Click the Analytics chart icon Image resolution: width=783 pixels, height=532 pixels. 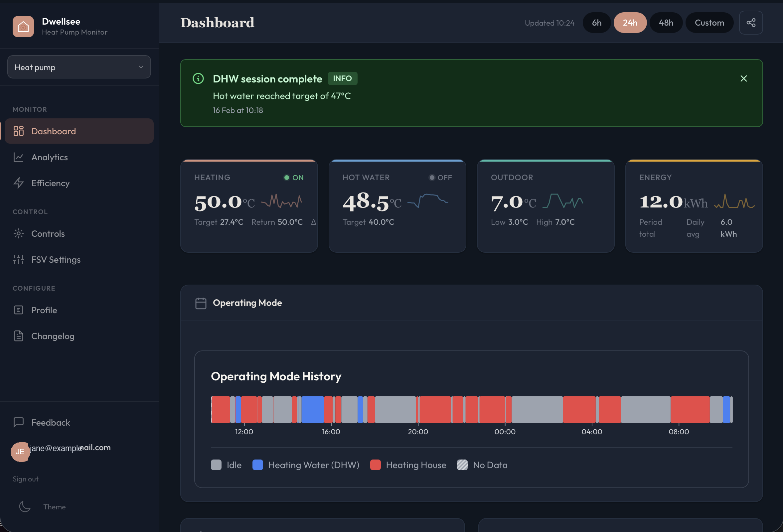click(19, 157)
